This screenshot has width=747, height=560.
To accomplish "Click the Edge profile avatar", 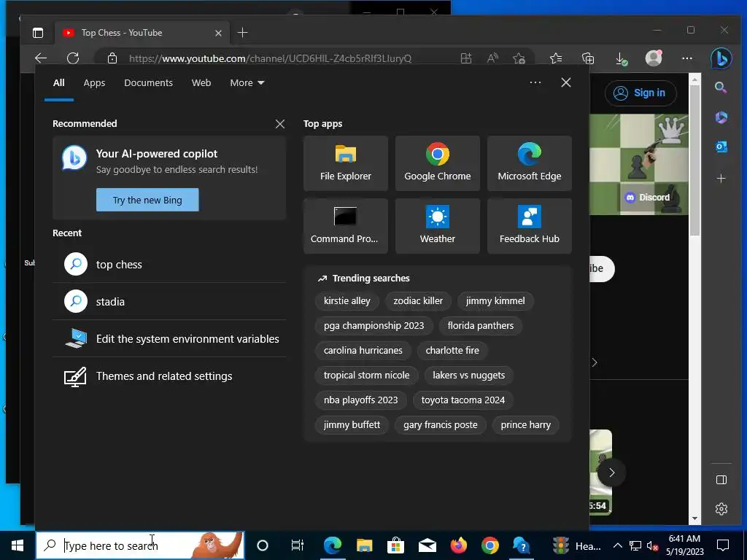I will click(654, 58).
